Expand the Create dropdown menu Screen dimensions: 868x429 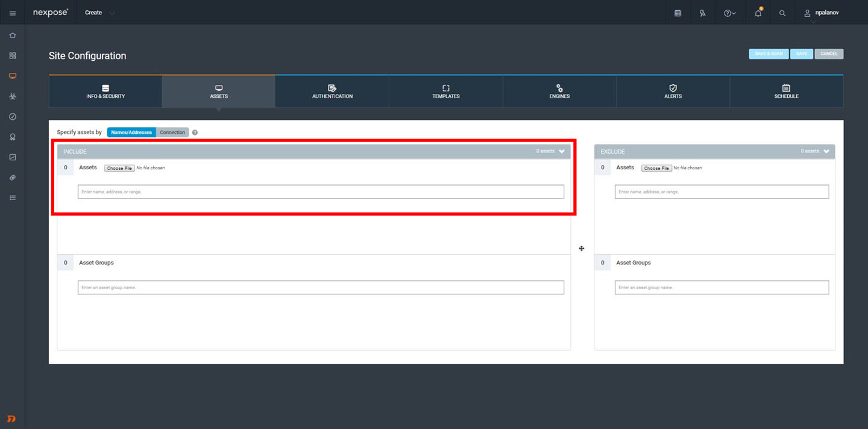tap(99, 13)
